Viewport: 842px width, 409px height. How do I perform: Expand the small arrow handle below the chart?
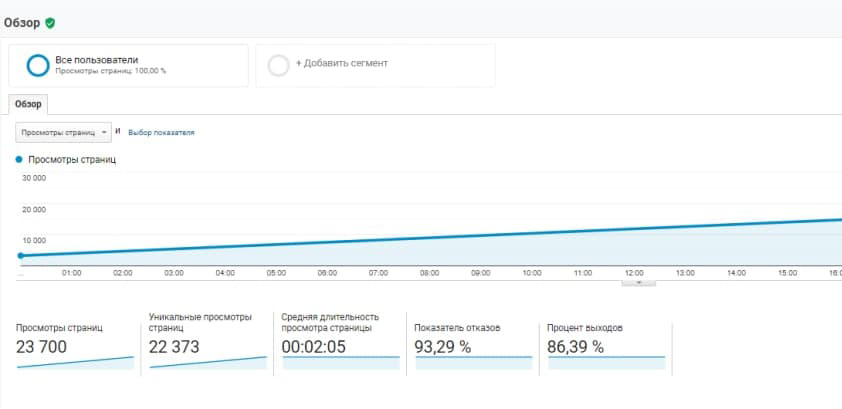638,283
